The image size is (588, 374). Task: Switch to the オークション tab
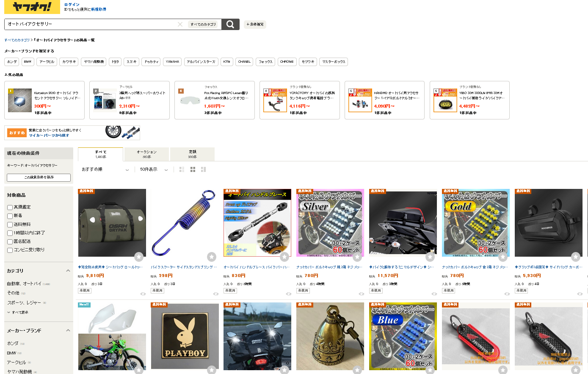pyautogui.click(x=146, y=154)
